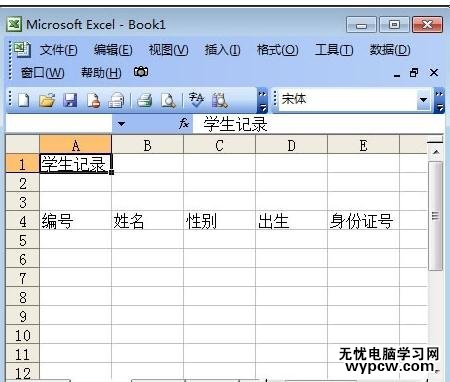The height and width of the screenshot is (382, 450).
Task: Click the Open folder icon
Action: [47, 100]
